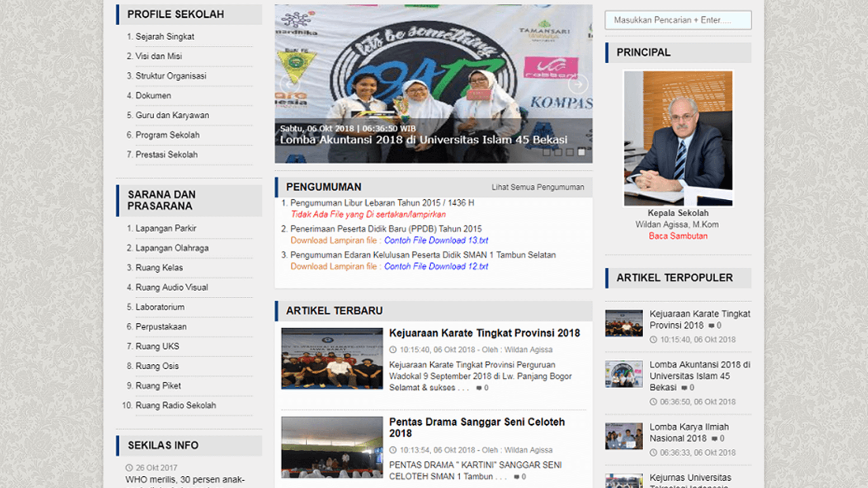Expand item 7 Prestasi Sekolah
Screen dimensions: 868x488
(166, 155)
